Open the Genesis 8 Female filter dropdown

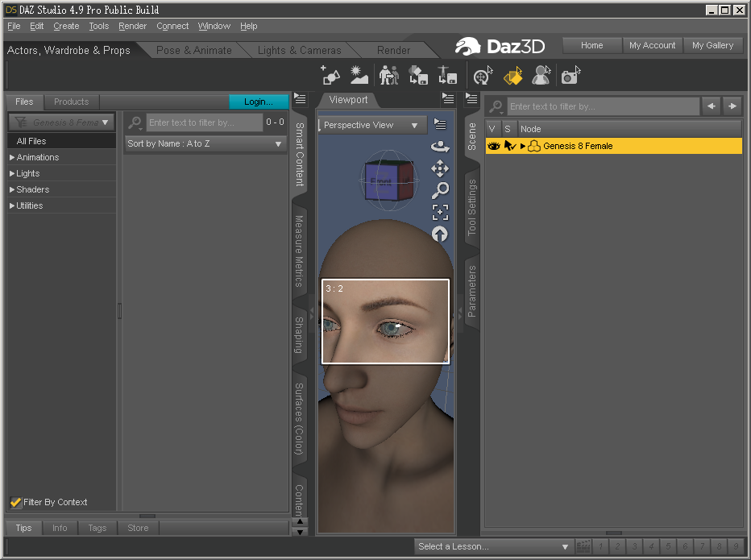point(62,122)
